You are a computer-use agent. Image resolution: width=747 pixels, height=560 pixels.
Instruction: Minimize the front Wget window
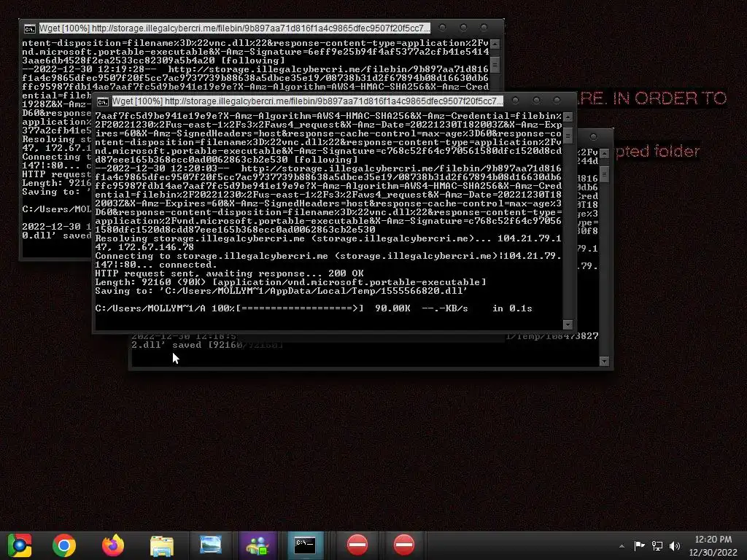click(515, 101)
